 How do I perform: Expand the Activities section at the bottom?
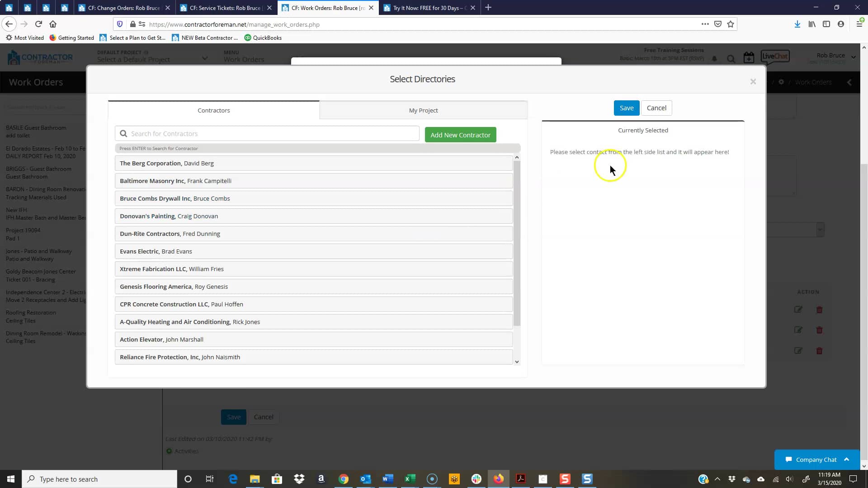click(x=182, y=450)
